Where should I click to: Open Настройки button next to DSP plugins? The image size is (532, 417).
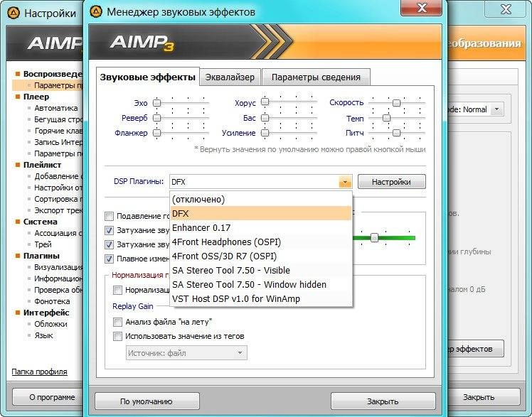click(x=392, y=182)
